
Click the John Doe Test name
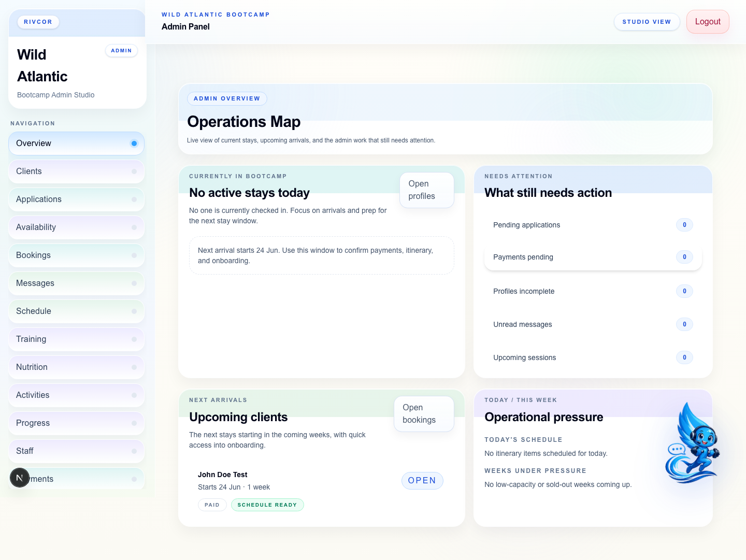coord(223,475)
